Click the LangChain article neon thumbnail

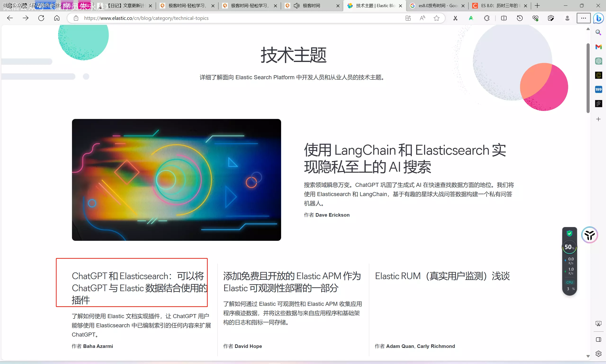point(176,180)
